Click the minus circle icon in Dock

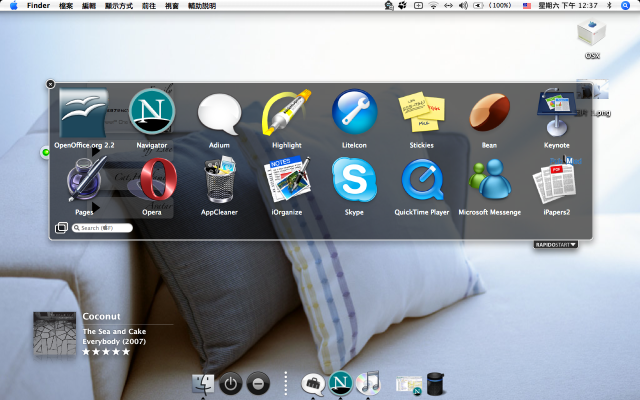[258, 384]
